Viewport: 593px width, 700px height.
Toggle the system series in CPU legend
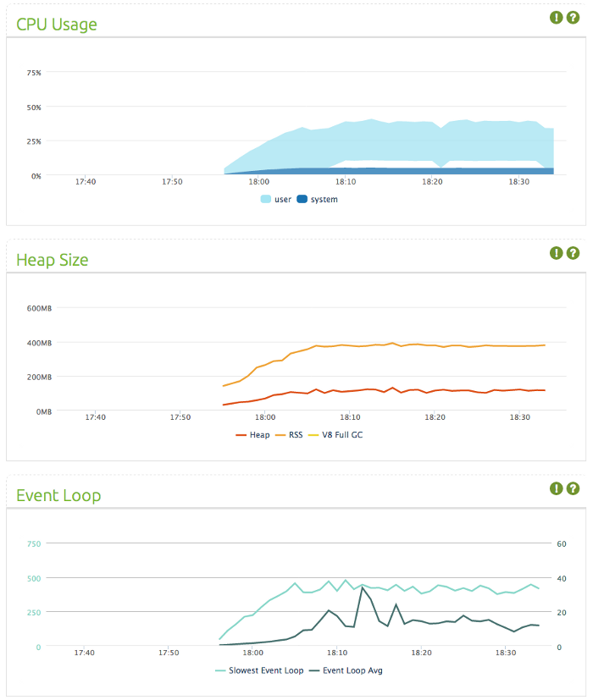318,199
